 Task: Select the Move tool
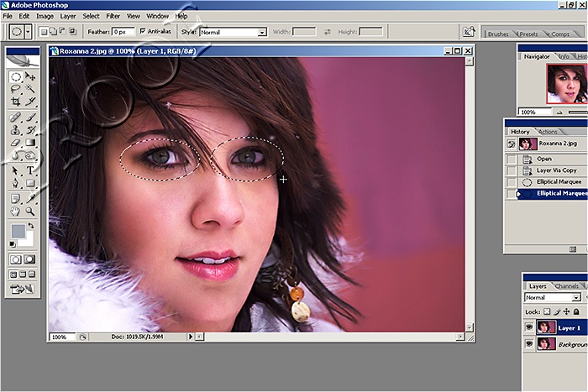[x=30, y=77]
